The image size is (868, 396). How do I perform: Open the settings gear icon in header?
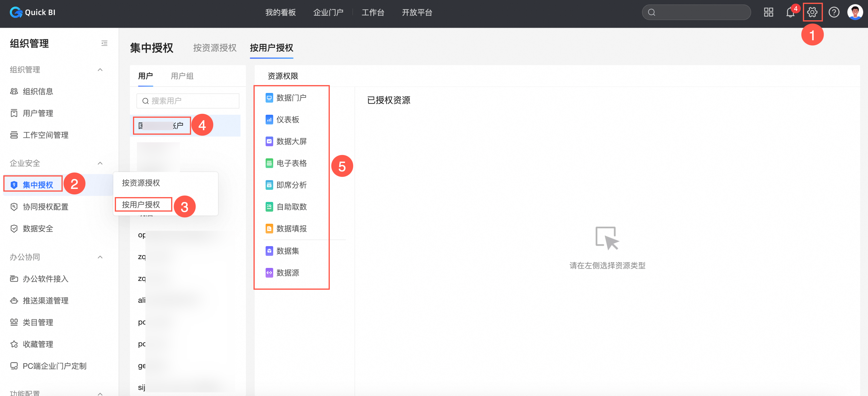(x=812, y=12)
